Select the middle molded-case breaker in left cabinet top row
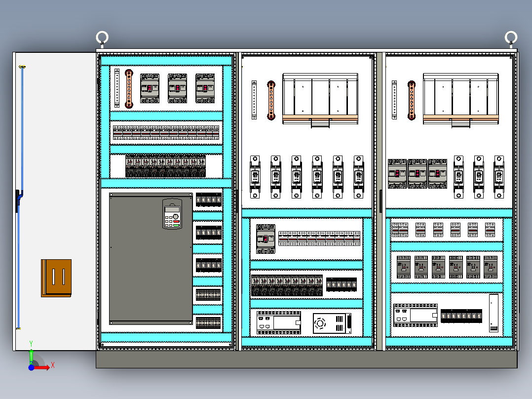 click(x=178, y=88)
